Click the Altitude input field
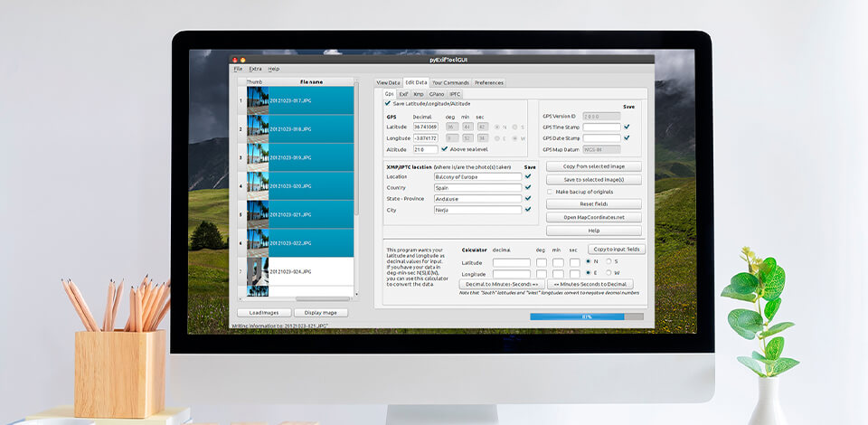The image size is (868, 425). point(426,149)
